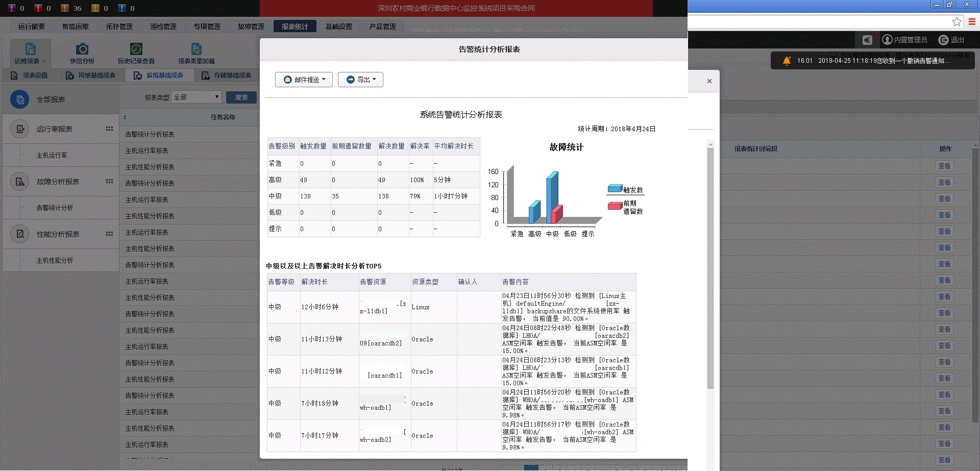Open the 快照分析 camera tool

coord(82,49)
